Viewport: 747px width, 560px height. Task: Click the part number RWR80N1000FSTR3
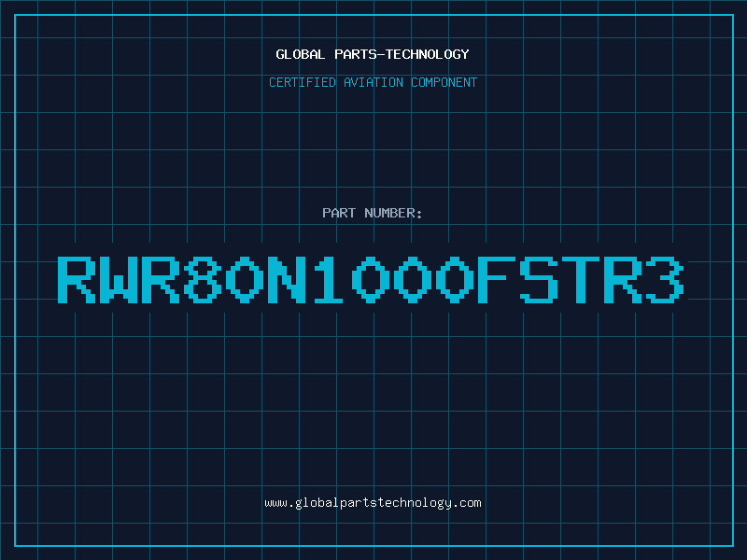click(x=371, y=279)
